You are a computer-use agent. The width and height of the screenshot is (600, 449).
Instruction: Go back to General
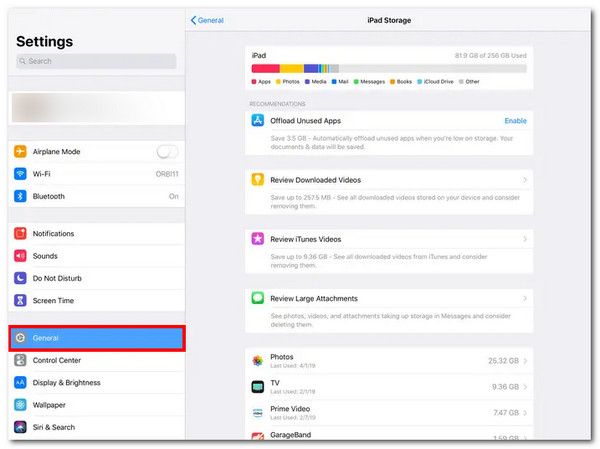pos(207,20)
